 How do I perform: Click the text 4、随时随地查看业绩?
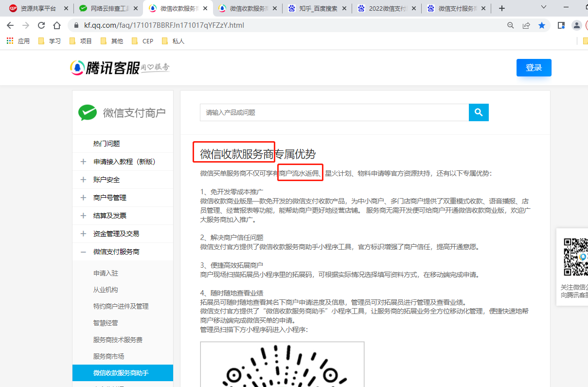click(x=232, y=293)
